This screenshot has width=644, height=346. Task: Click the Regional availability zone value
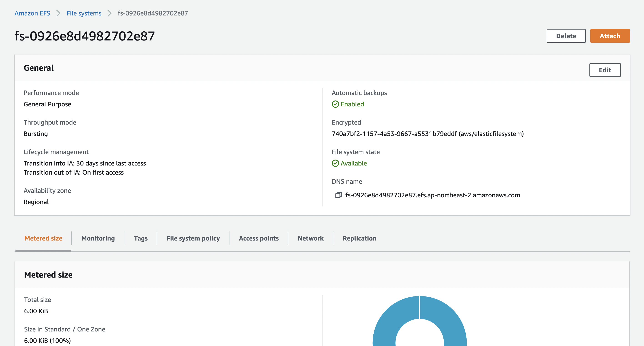(36, 202)
